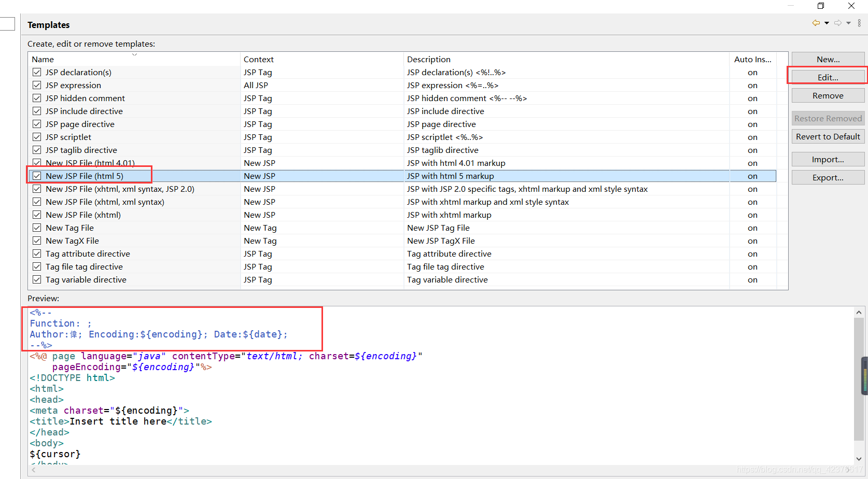This screenshot has height=479, width=868.
Task: Click '${cursor}' line in the preview
Action: point(55,454)
